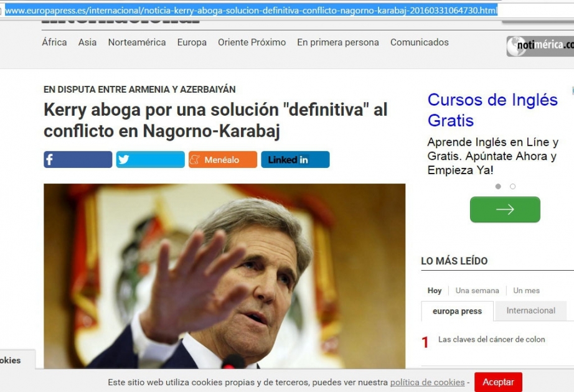This screenshot has height=392, width=574.
Task: Open the notimérica logo banner
Action: point(540,46)
